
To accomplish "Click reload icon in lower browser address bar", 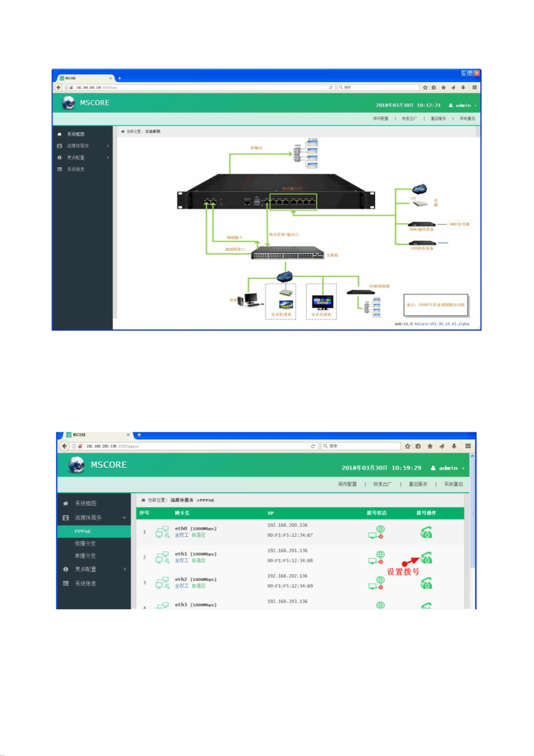I will point(313,446).
